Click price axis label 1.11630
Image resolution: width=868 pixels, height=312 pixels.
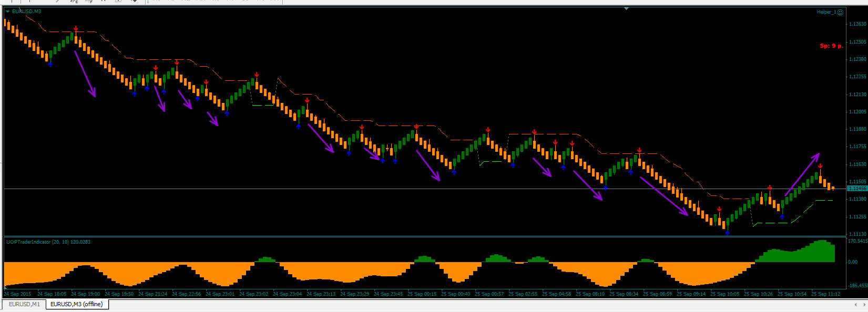858,164
